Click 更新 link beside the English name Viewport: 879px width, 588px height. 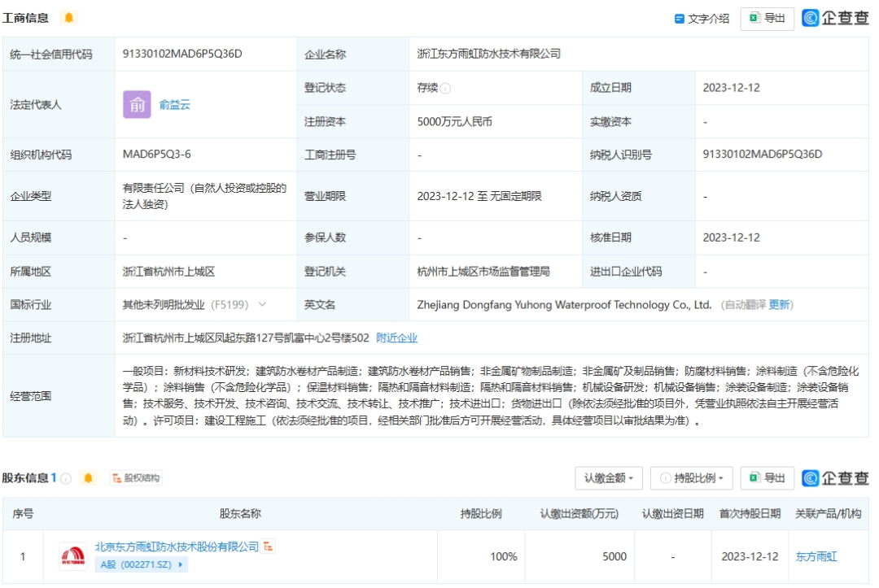coord(779,305)
